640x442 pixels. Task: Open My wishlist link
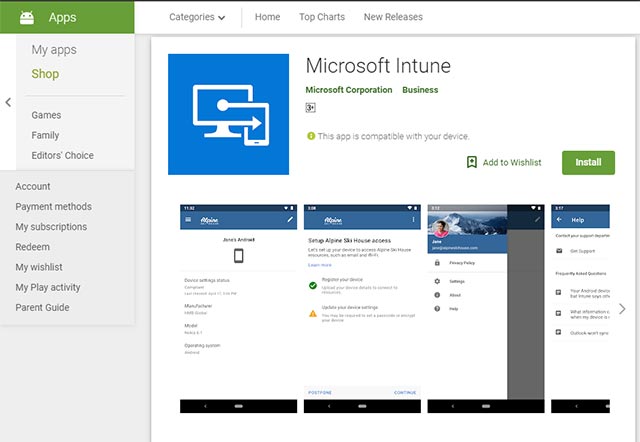point(39,267)
